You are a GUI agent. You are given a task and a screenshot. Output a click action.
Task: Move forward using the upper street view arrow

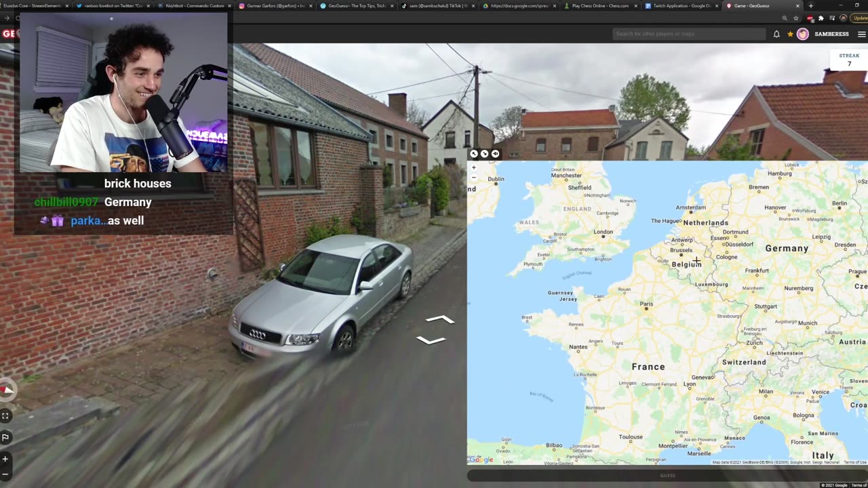[x=439, y=319]
